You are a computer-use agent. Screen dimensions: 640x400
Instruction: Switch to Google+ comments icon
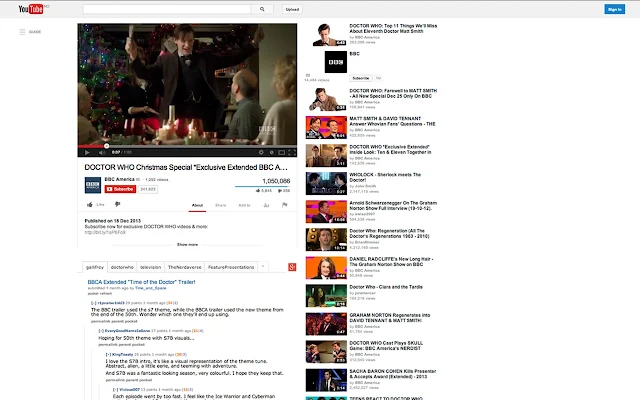click(x=292, y=267)
